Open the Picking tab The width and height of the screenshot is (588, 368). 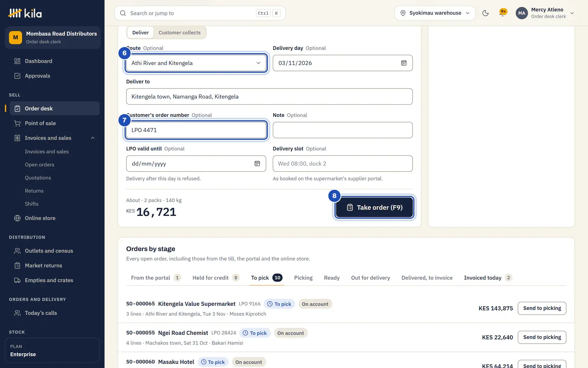[x=303, y=278]
